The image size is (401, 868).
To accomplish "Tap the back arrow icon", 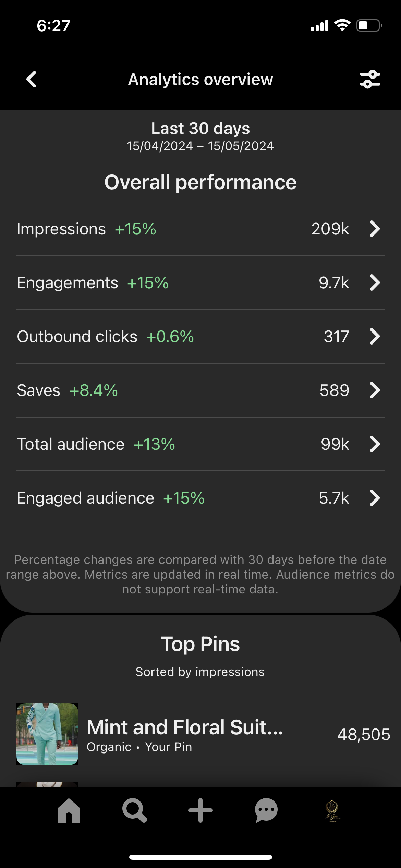I will pos(31,80).
